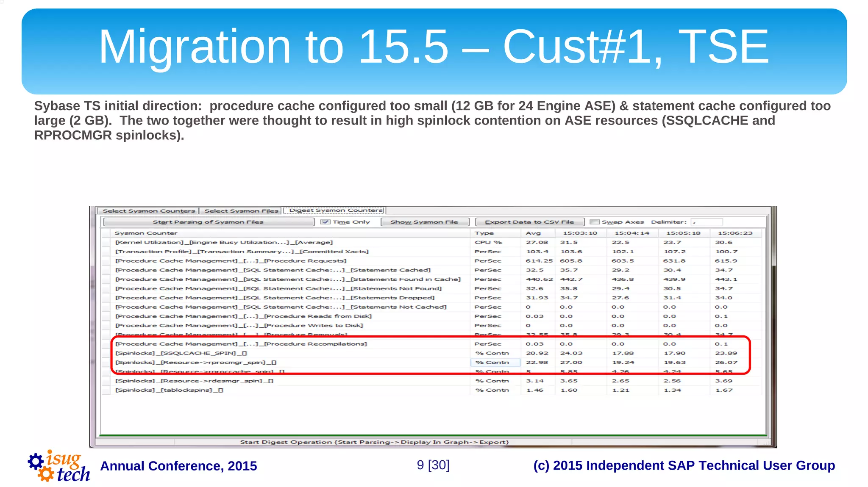Click the 1.67 tablockspins value
The width and height of the screenshot is (868, 487).
point(724,390)
